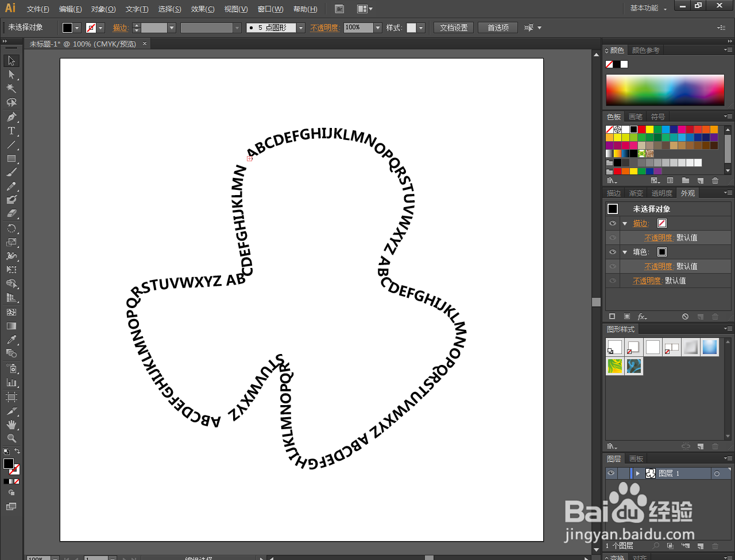Collapse the 填色 row in Appearance panel
Image resolution: width=735 pixels, height=560 pixels.
(625, 252)
